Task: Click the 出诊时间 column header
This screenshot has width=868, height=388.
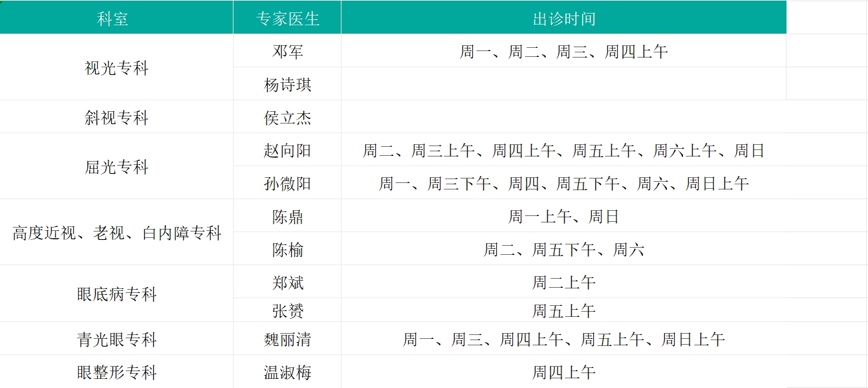Action: [563, 17]
